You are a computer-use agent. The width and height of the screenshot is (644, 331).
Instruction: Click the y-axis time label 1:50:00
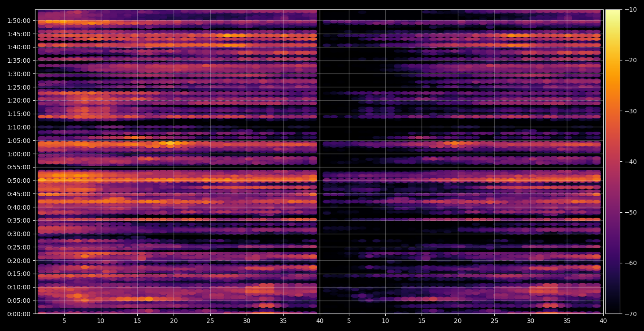[x=19, y=21]
